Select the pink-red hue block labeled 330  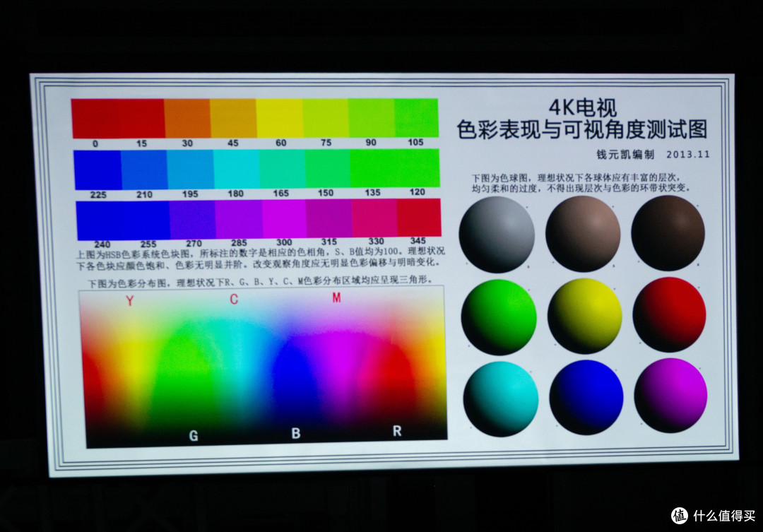point(374,218)
